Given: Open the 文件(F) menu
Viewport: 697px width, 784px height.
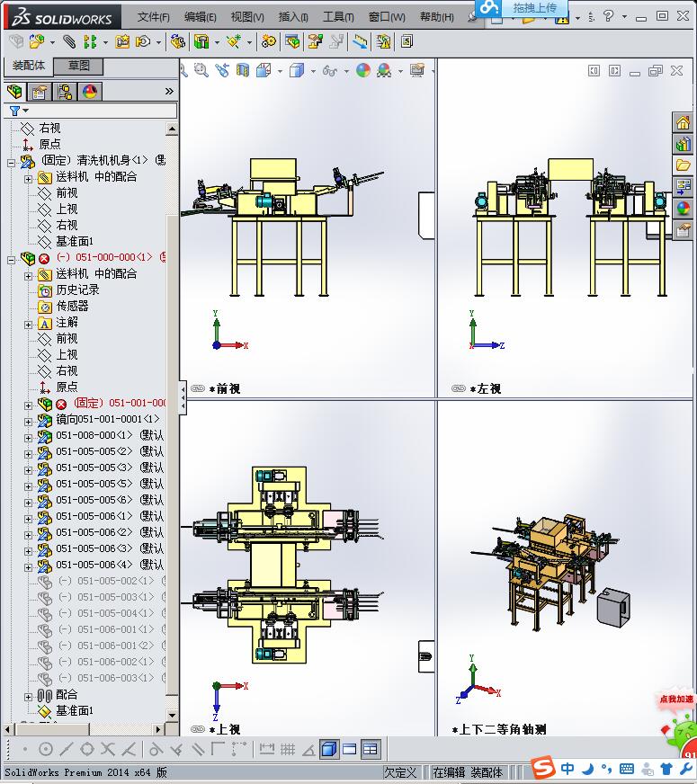Looking at the screenshot, I should point(153,17).
